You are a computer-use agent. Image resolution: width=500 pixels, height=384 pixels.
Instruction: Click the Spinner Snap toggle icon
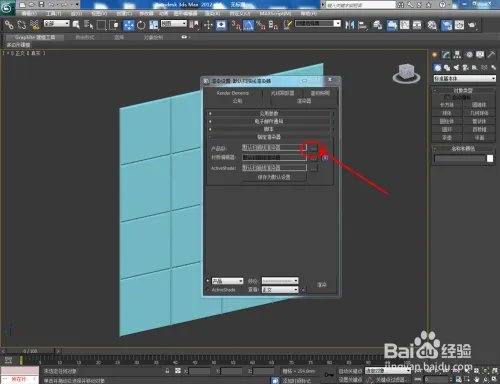pyautogui.click(x=273, y=25)
